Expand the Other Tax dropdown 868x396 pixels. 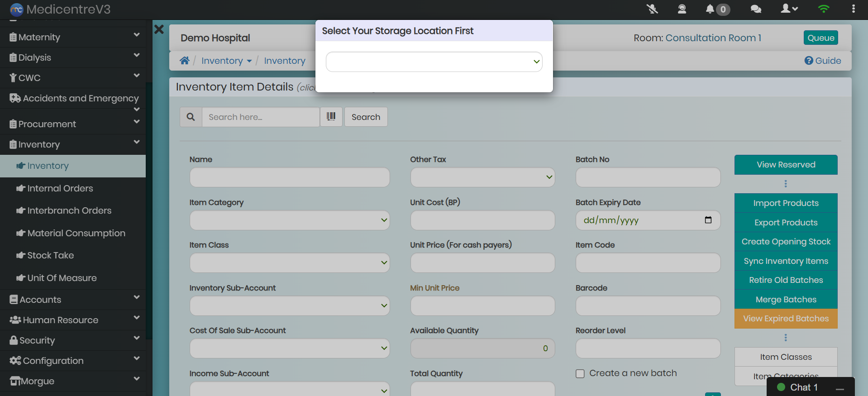(x=482, y=177)
